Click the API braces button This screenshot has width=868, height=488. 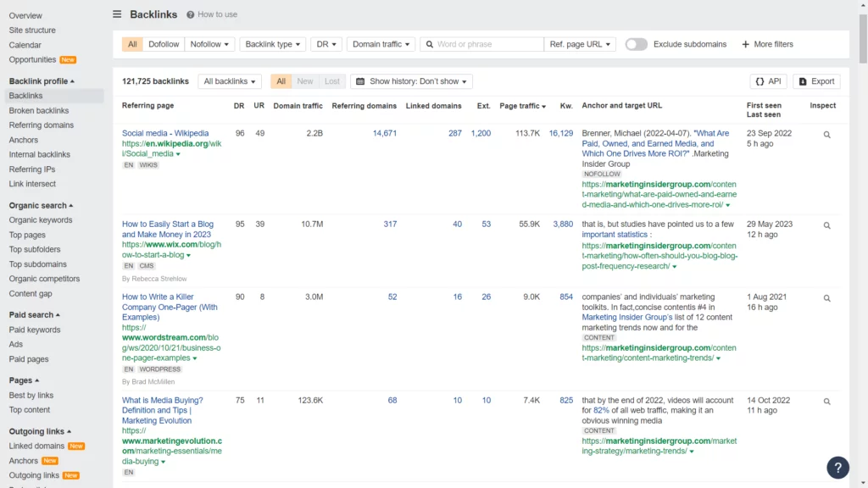click(x=768, y=81)
